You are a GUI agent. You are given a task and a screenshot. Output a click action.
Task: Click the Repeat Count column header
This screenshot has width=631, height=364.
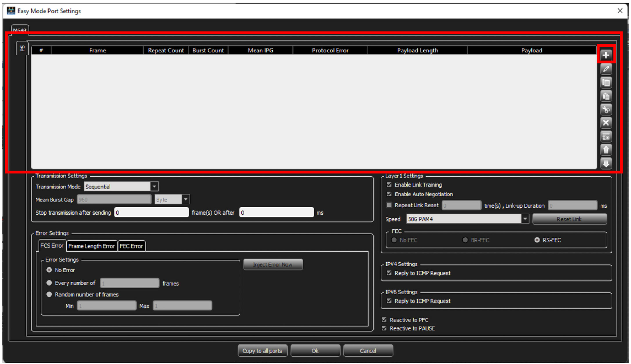click(x=166, y=50)
